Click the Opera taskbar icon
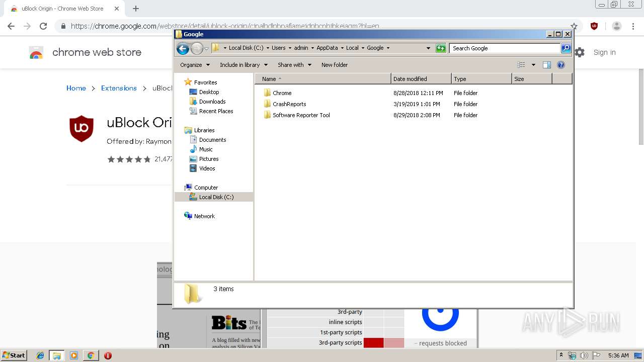 pos(108,355)
